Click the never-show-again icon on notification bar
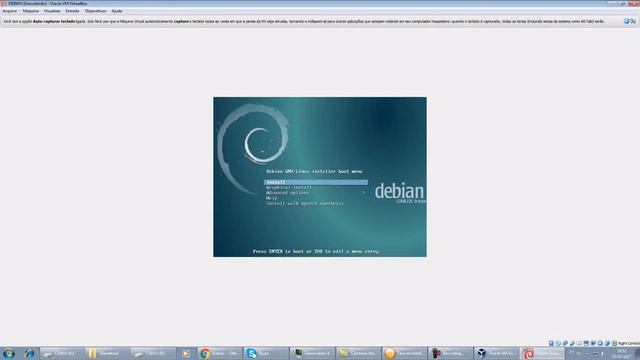 coord(633,21)
